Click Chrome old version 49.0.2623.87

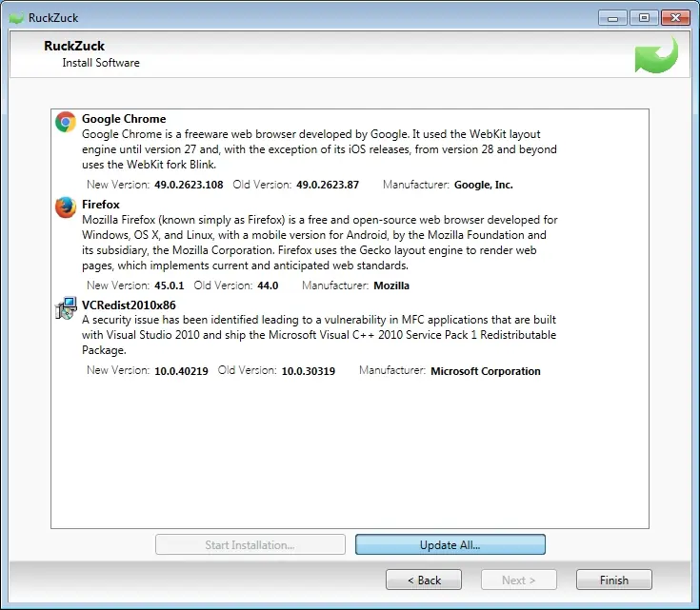328,185
